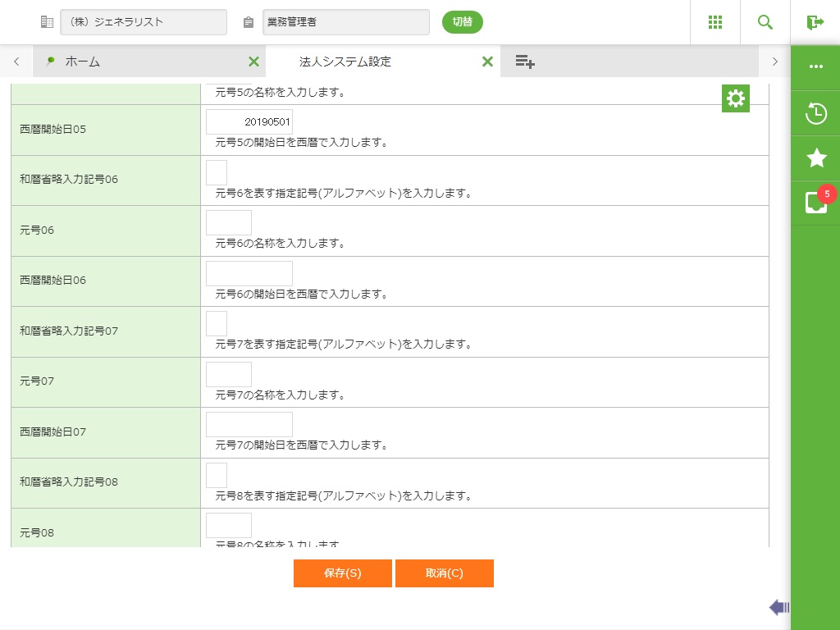Open the app grid menu icon
Viewport: 840px width, 630px height.
[x=715, y=22]
